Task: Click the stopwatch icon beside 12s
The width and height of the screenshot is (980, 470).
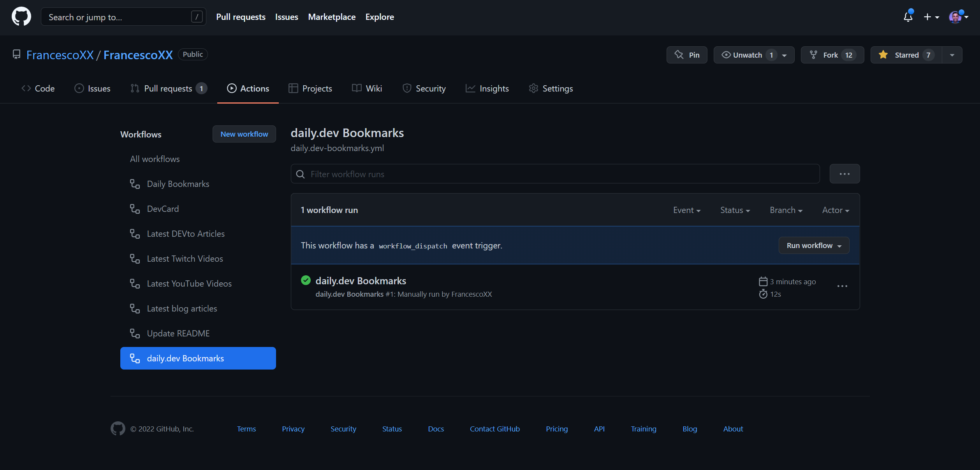Action: 763,294
